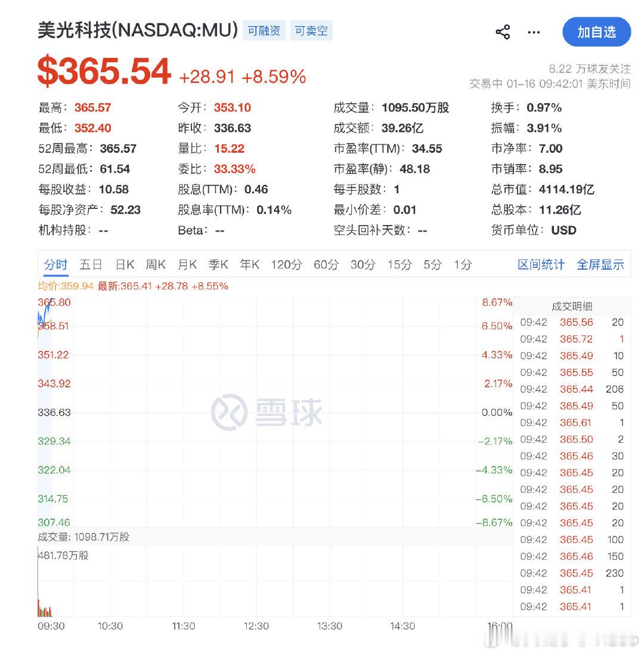Screen dimensions: 644x654
Task: Switch to the 季K chart tab
Action: (218, 264)
